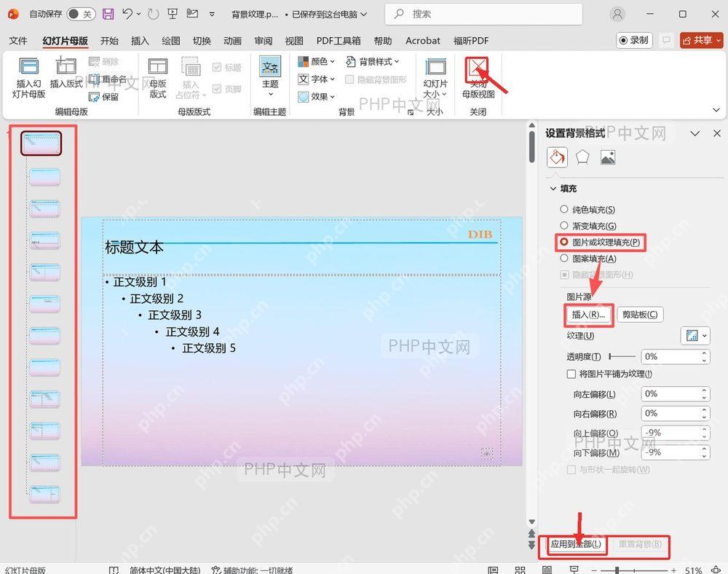728x574 pixels.
Task: Open the File (文件) tab
Action: pyautogui.click(x=17, y=41)
